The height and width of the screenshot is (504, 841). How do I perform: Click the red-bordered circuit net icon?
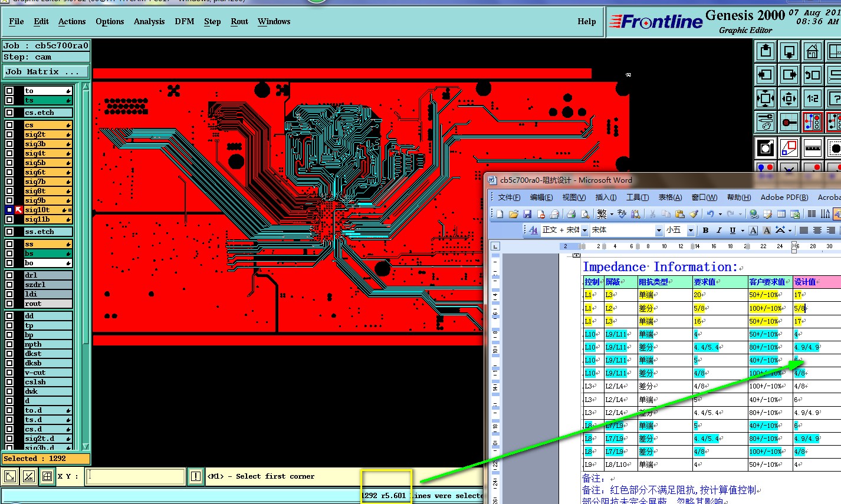click(813, 122)
